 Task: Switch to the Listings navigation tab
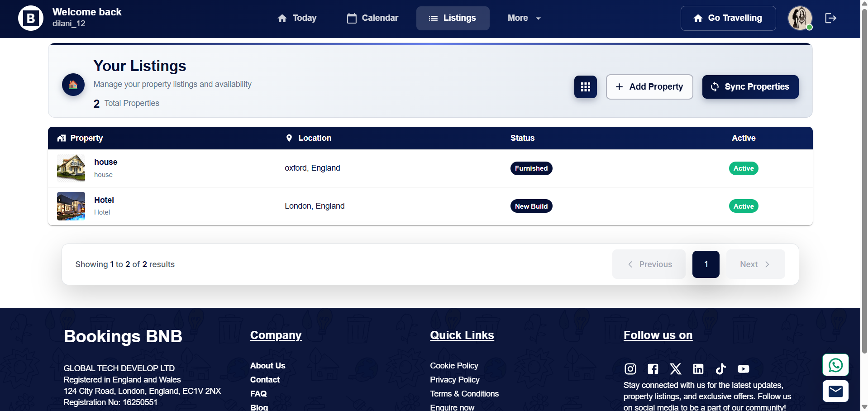[x=453, y=18]
